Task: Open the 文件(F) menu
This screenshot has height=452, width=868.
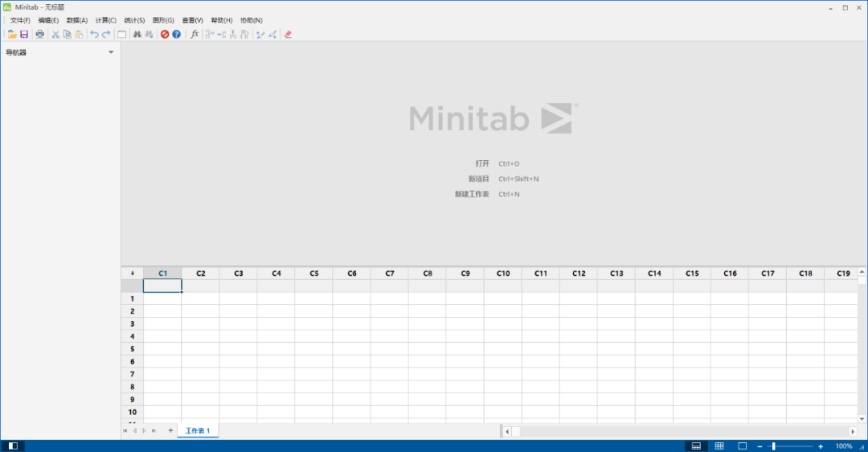Action: click(x=20, y=20)
